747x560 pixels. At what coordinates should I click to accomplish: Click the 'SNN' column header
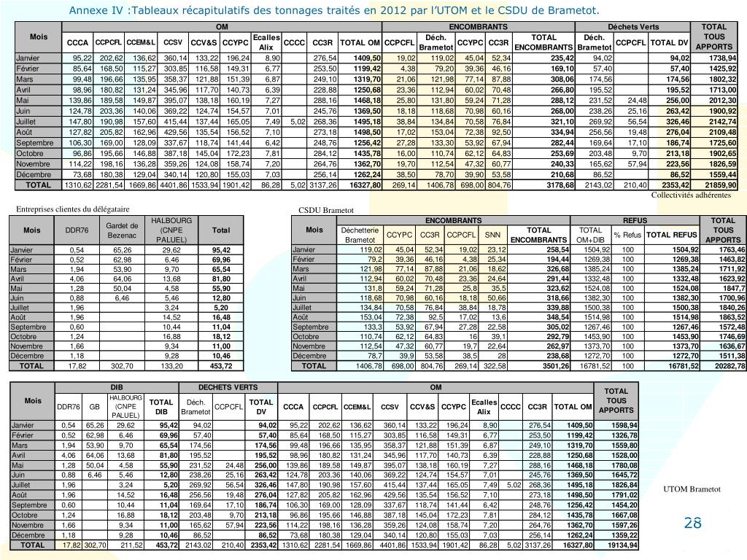pos(492,235)
